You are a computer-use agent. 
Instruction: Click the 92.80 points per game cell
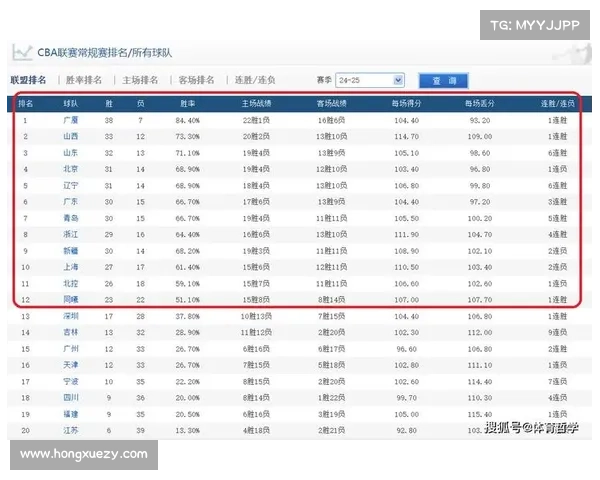click(x=406, y=430)
